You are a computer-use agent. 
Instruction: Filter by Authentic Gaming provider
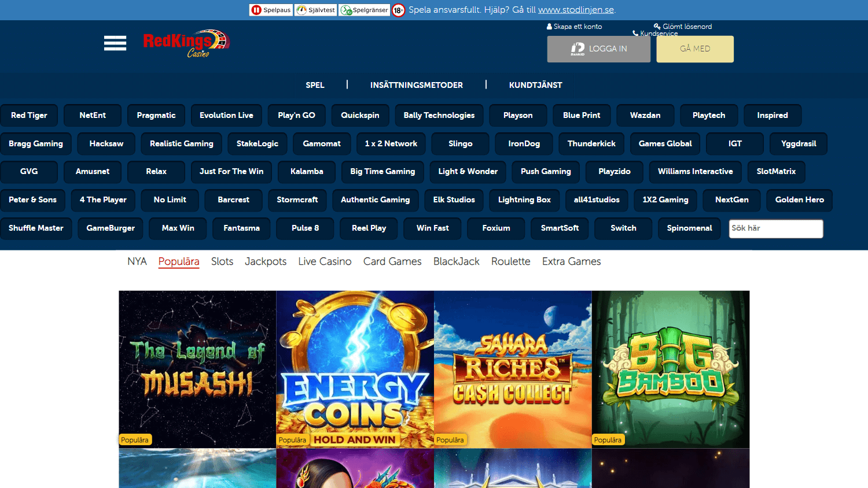tap(376, 199)
